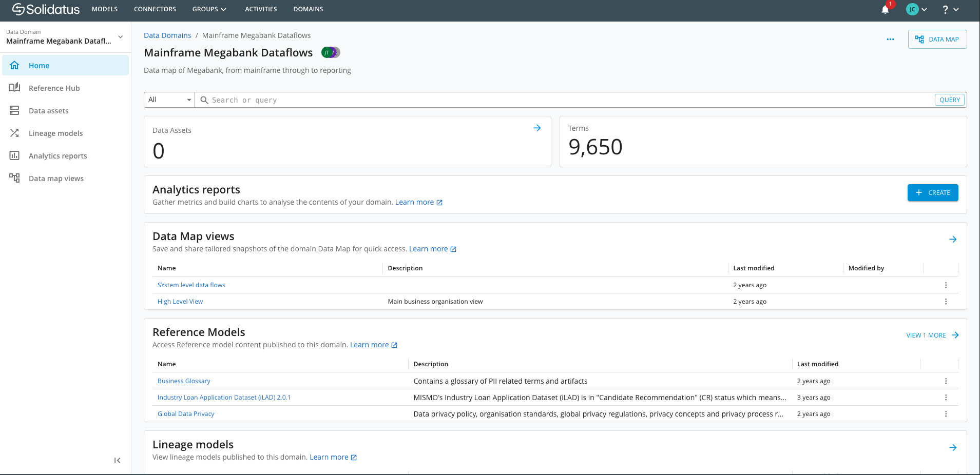Image resolution: width=980 pixels, height=475 pixels.
Task: Click VIEW 1 MORE in Reference Models
Action: [x=926, y=335]
